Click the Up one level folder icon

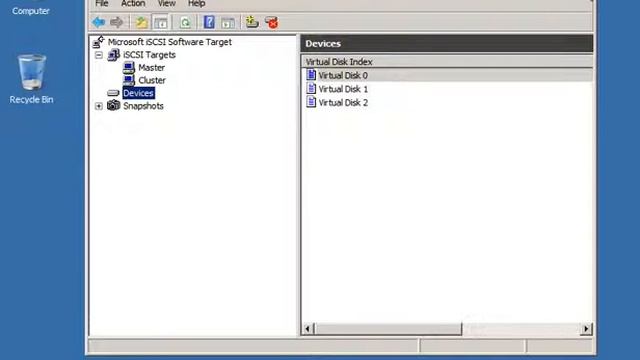(x=141, y=22)
